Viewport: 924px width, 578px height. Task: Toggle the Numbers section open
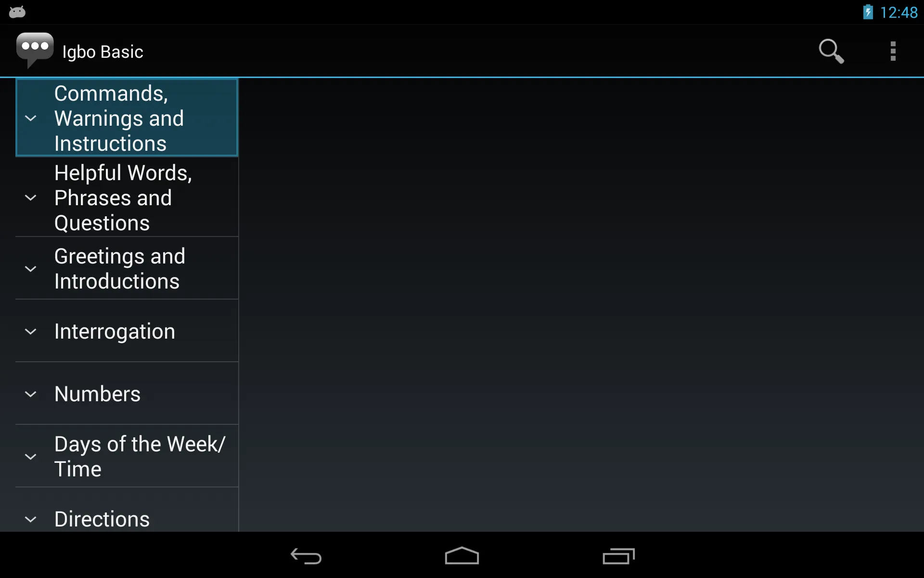click(x=31, y=394)
